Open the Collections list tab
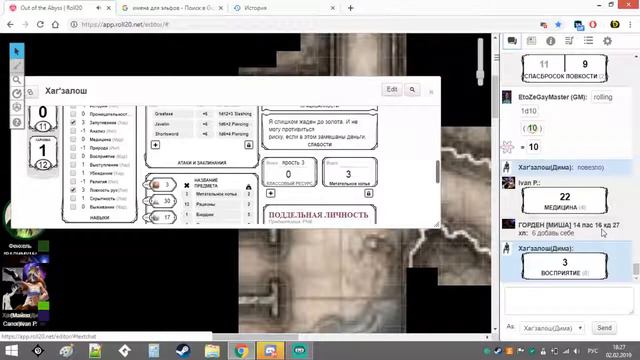Screen dimensions: 640x360 pos(588,41)
